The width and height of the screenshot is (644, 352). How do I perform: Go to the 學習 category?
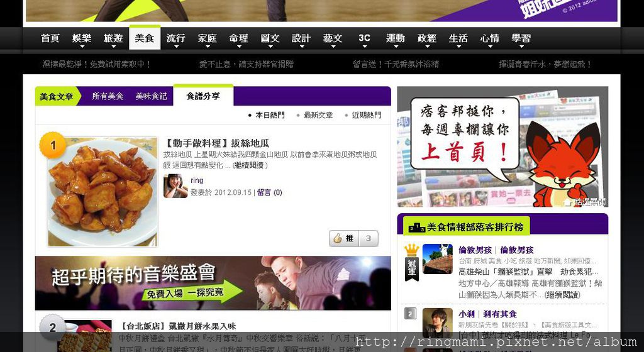(x=521, y=38)
